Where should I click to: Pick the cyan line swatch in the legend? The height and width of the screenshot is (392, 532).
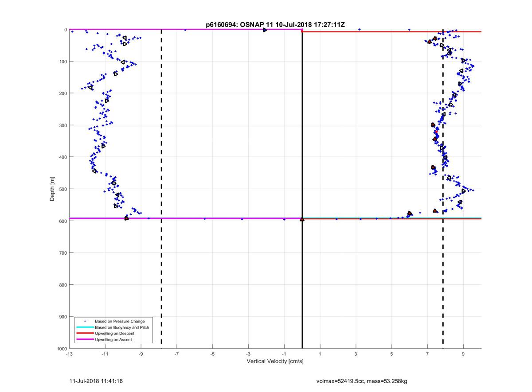click(85, 327)
